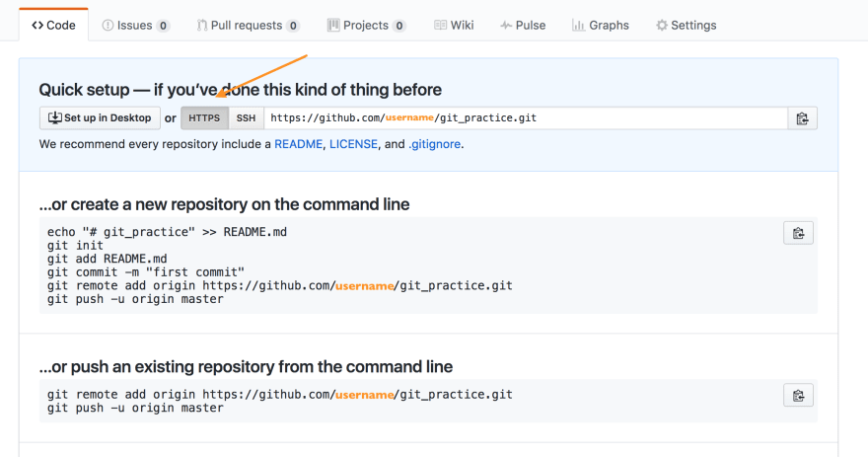This screenshot has height=457, width=868.
Task: Click the 'git init' command line
Action: 75,246
